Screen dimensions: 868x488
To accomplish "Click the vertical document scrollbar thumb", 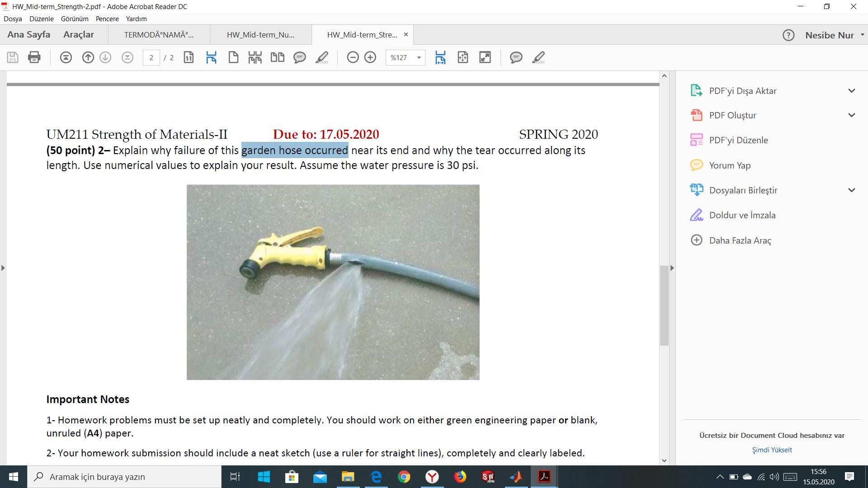I will click(664, 305).
